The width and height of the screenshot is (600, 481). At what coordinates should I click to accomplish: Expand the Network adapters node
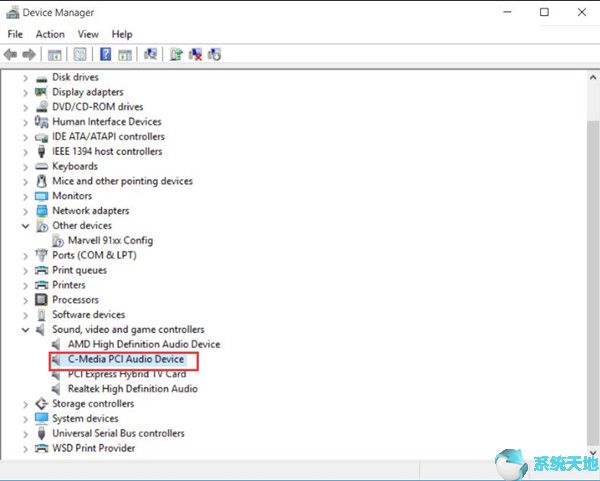pos(25,211)
